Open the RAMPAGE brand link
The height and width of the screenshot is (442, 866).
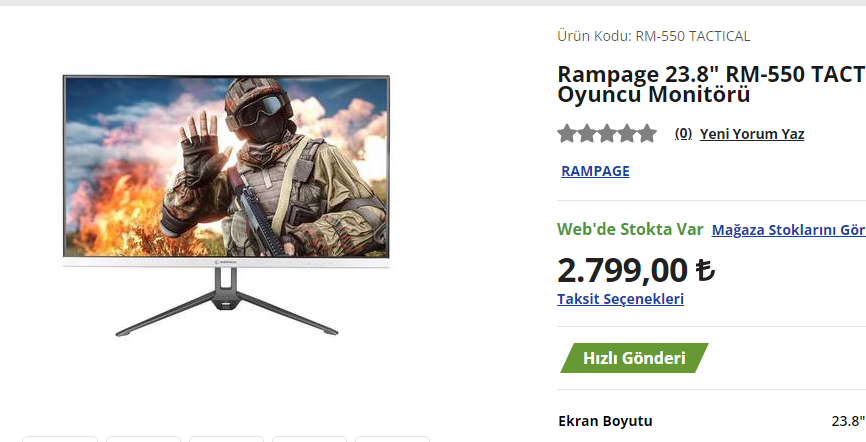click(x=595, y=171)
